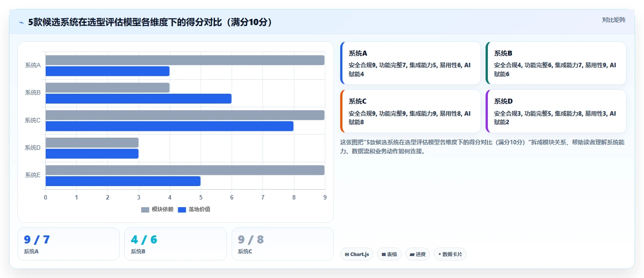Click the blue 落地价值 legend swatch
644x278 pixels.
click(182, 210)
